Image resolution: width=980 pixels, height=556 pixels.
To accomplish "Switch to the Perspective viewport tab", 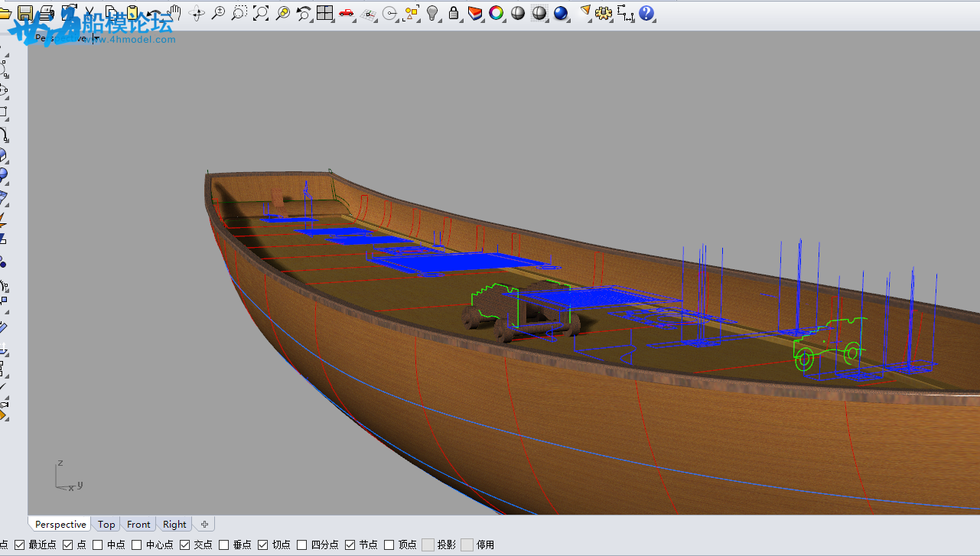I will tap(60, 524).
